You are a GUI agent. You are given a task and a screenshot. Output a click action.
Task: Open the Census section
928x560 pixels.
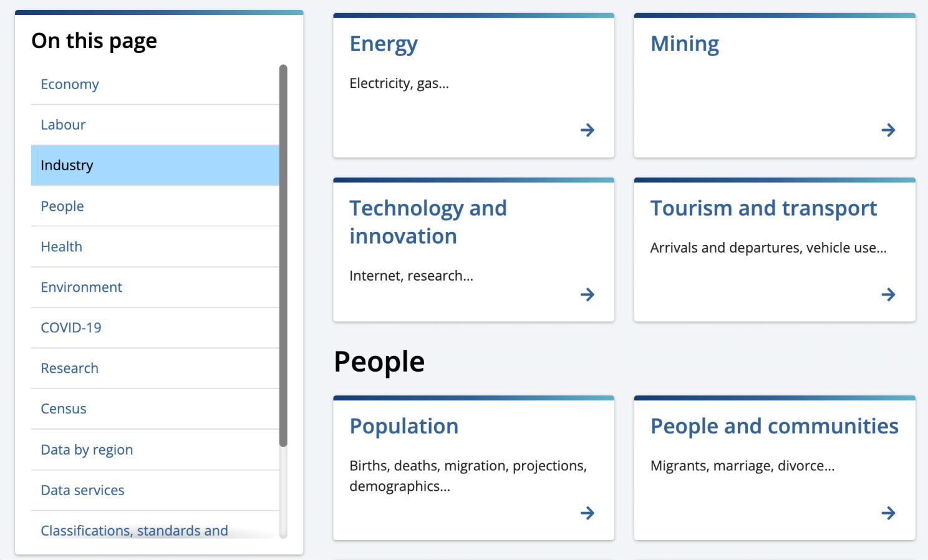click(63, 408)
